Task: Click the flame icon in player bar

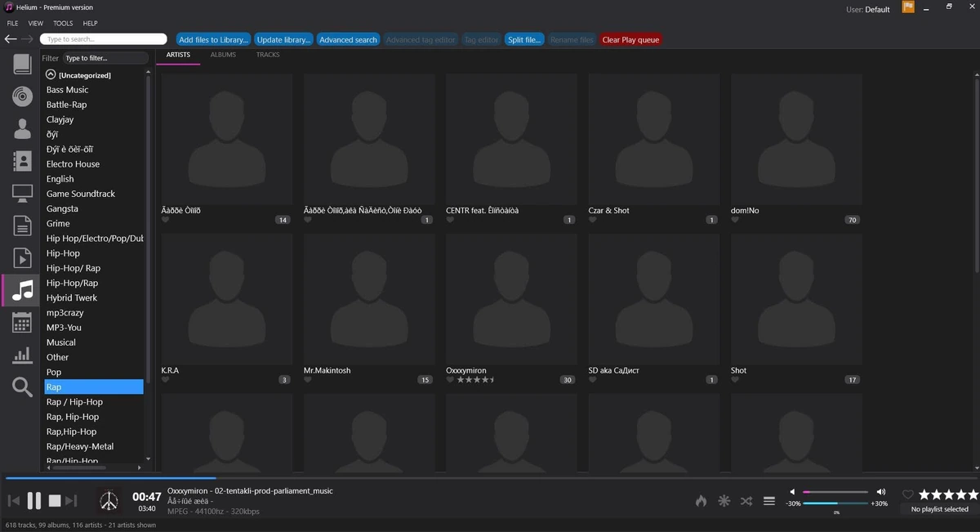Action: [701, 501]
